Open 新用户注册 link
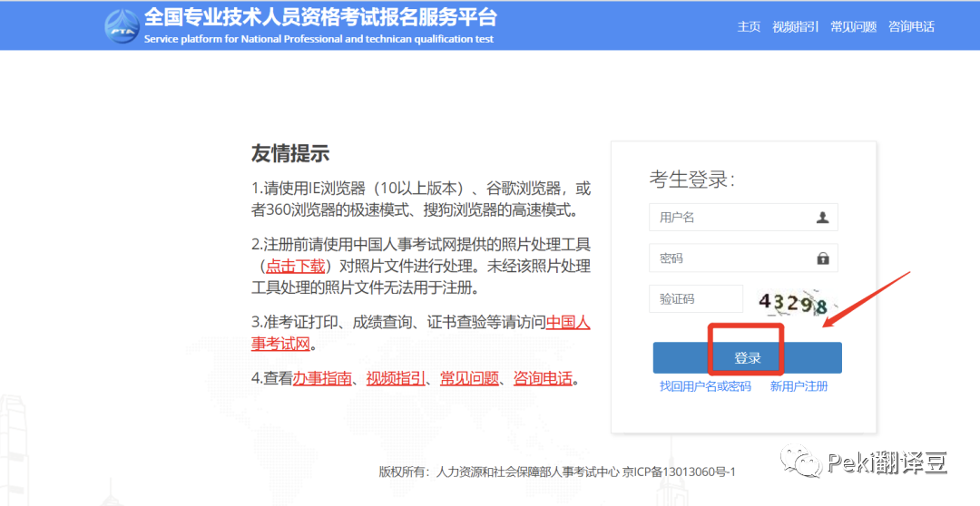Screen dimensions: 980x506 click(799, 386)
